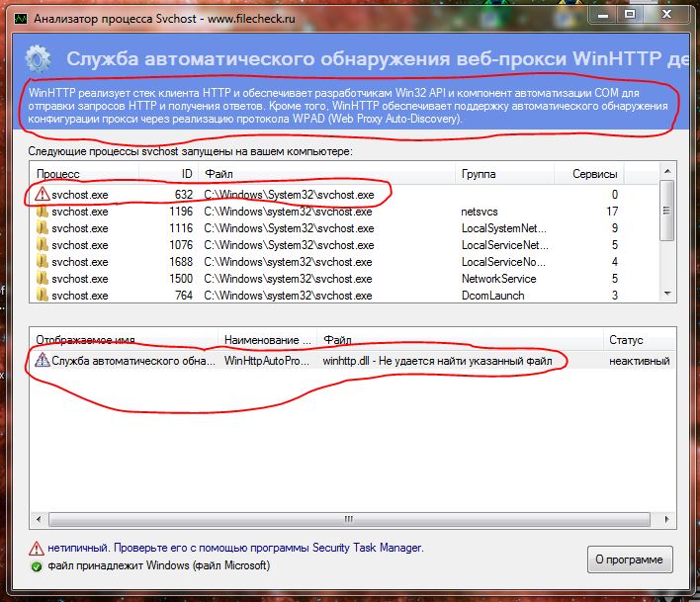Click the icon of svchost.exe with ID 1116
Screen dimensions: 700x602
(x=43, y=228)
